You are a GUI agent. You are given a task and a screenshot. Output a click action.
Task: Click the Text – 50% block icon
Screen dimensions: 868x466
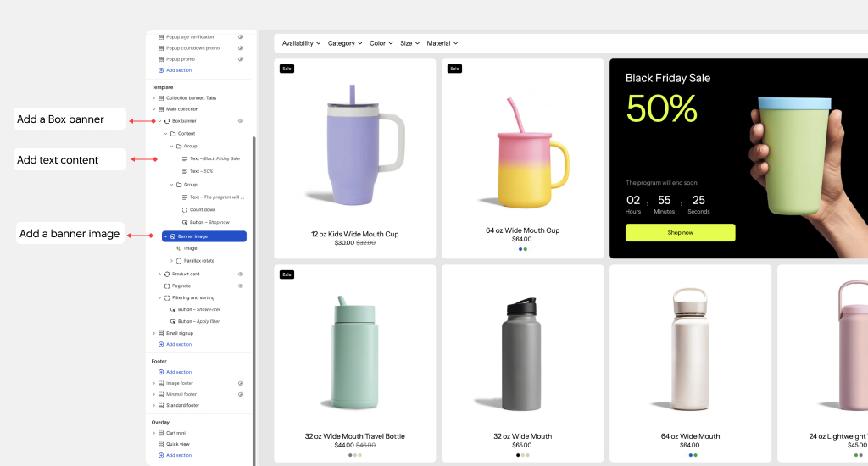[x=185, y=171]
